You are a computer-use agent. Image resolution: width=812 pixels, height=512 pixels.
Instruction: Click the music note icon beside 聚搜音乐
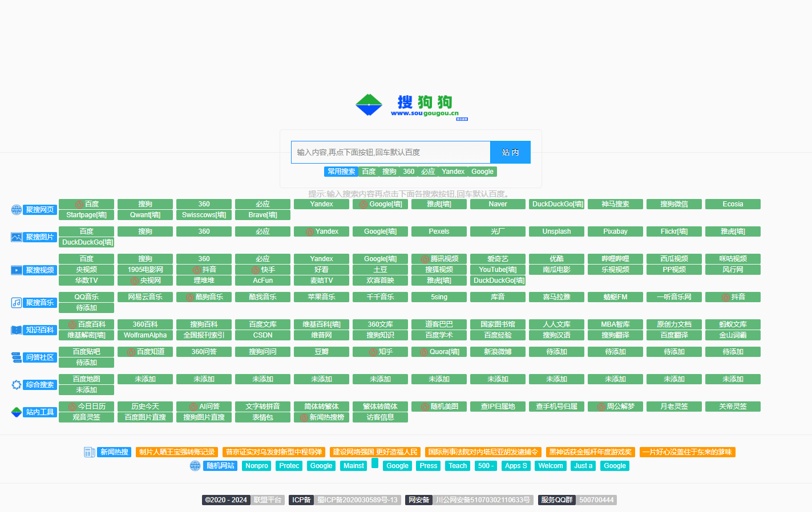pos(17,303)
